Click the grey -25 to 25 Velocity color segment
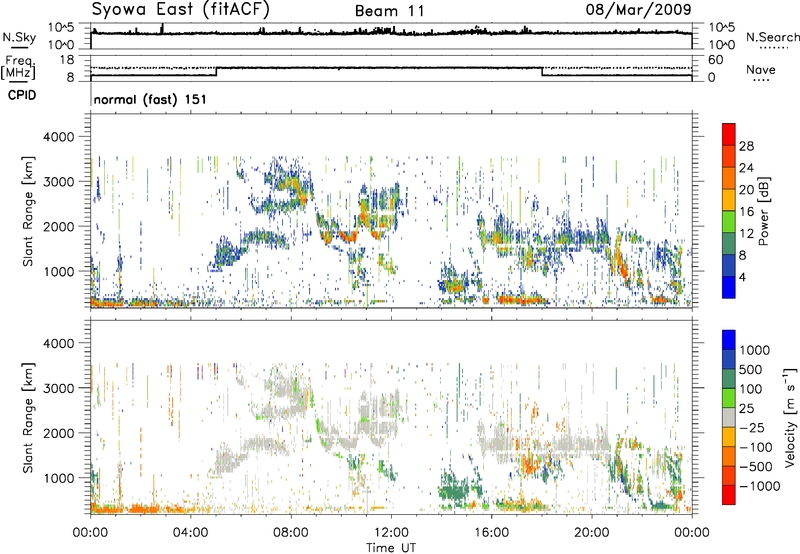 pyautogui.click(x=729, y=417)
